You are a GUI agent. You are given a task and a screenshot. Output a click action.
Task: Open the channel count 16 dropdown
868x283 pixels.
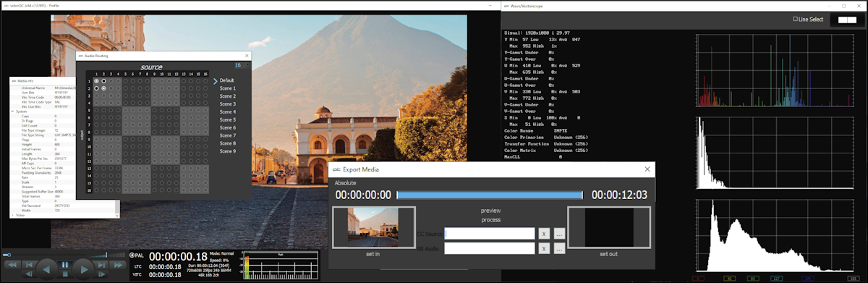pyautogui.click(x=241, y=65)
